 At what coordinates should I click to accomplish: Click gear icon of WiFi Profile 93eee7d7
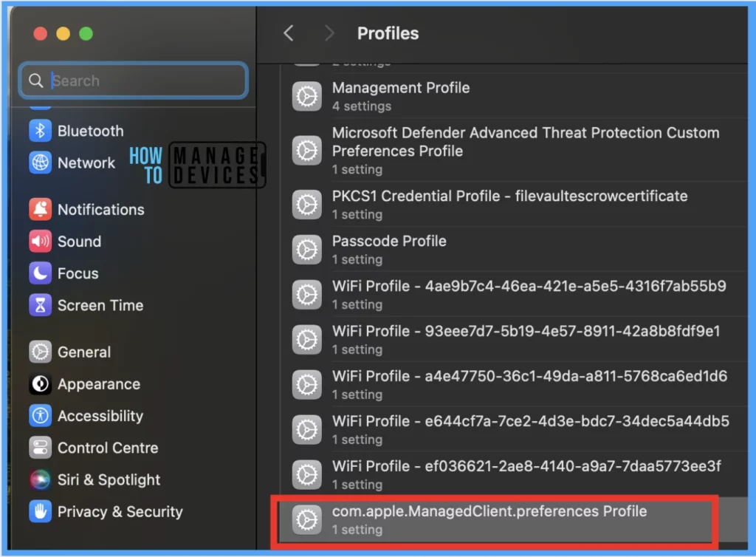pyautogui.click(x=307, y=340)
